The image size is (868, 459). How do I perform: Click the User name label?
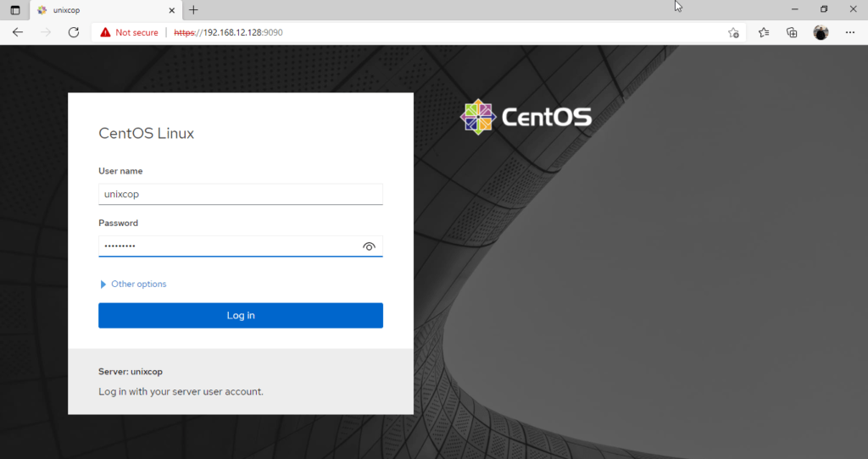click(x=120, y=171)
